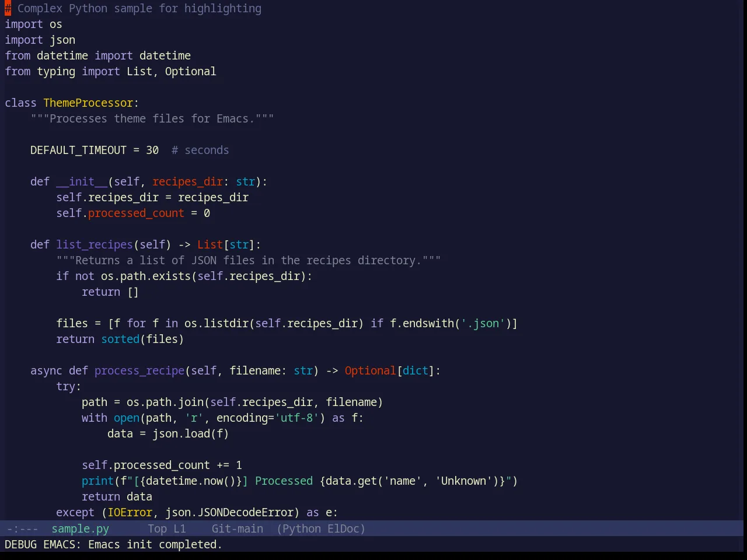Click the List[str] return annotation
This screenshot has width=747, height=560.
(x=226, y=244)
